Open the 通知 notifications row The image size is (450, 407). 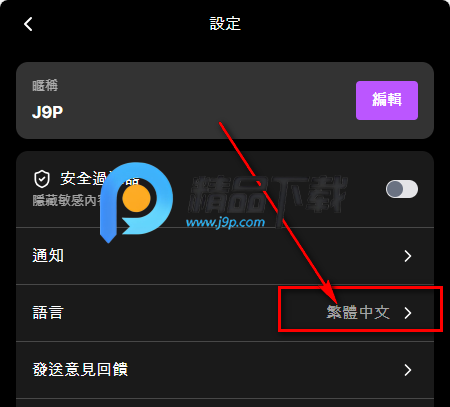click(x=225, y=256)
